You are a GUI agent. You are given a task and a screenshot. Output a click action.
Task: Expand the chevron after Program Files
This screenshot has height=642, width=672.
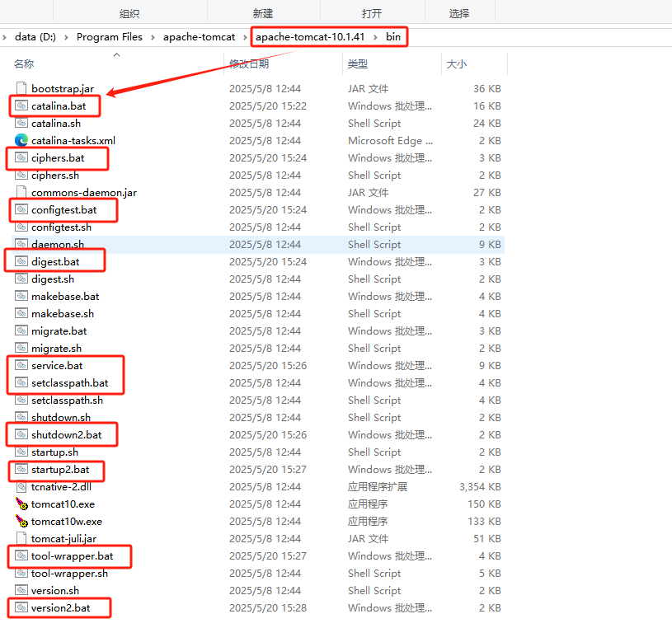coord(153,37)
